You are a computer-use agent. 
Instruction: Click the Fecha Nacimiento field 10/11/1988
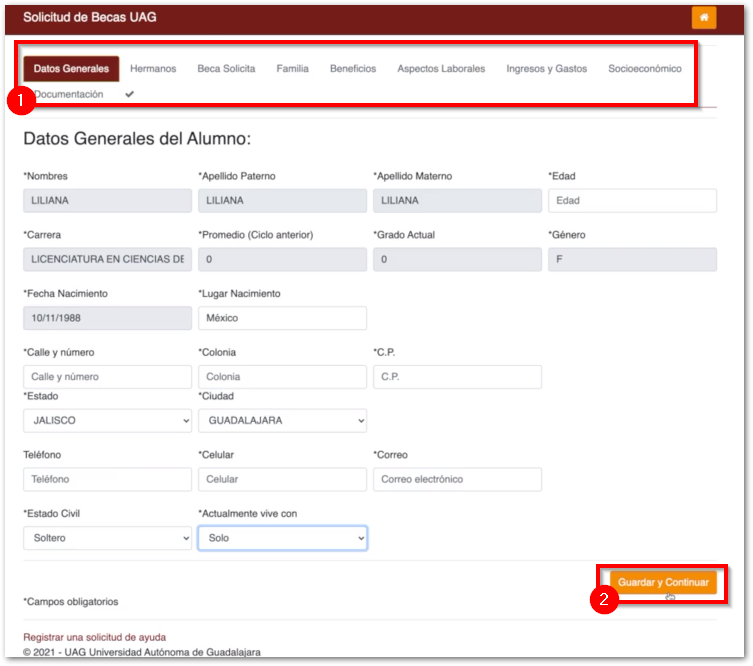pos(108,318)
